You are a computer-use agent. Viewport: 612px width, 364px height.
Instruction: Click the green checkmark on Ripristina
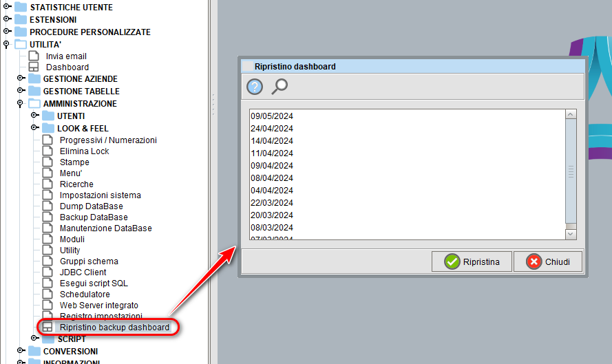coord(452,261)
